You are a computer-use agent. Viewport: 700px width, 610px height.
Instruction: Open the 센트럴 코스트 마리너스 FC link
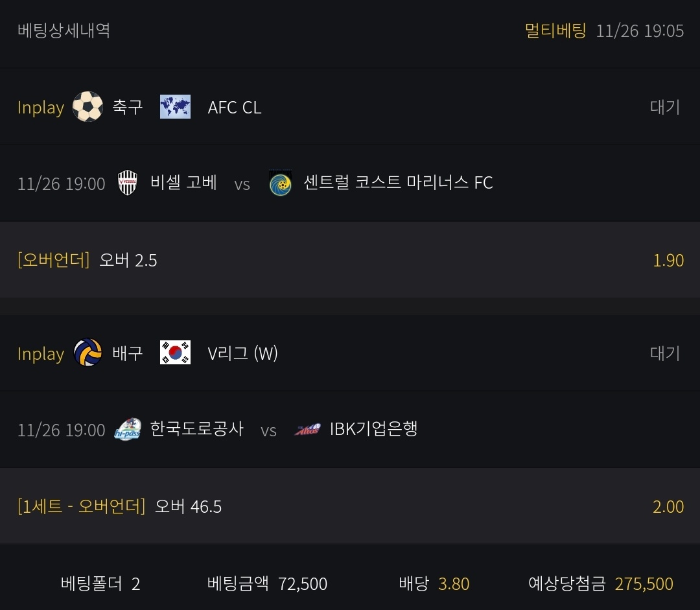[398, 183]
